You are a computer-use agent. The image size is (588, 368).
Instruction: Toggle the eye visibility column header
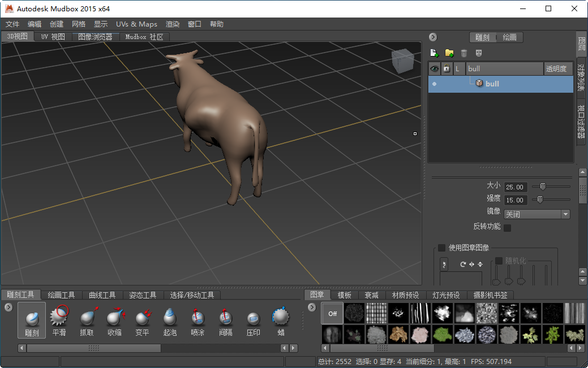434,68
